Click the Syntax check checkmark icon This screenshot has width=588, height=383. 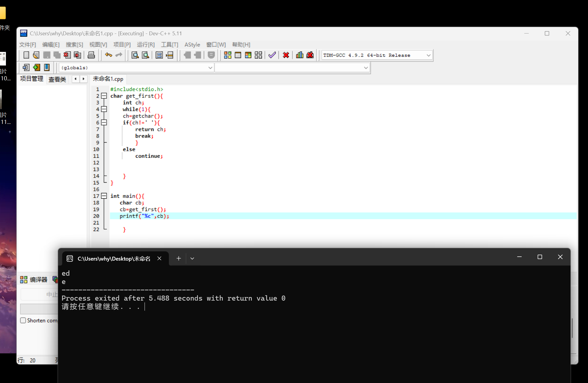tap(272, 55)
